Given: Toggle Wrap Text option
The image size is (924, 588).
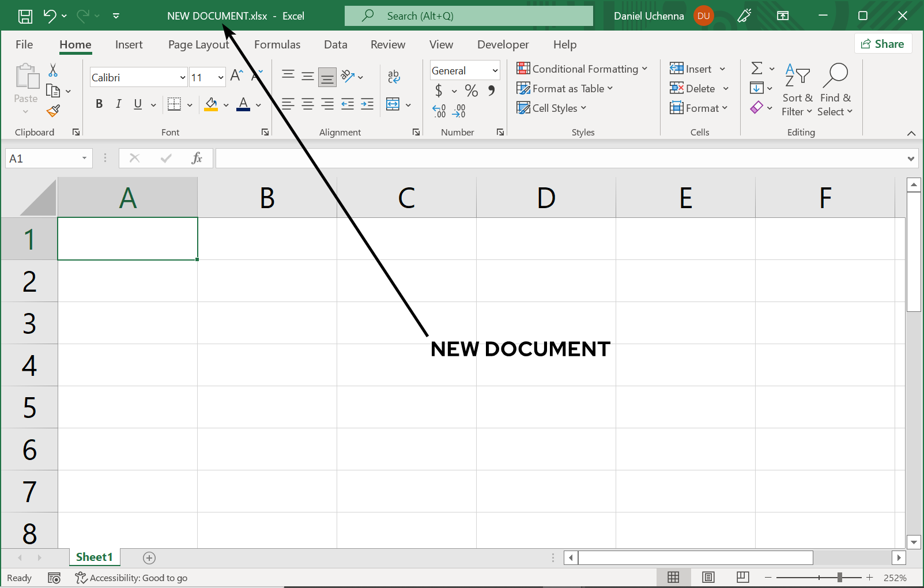Looking at the screenshot, I should (394, 77).
